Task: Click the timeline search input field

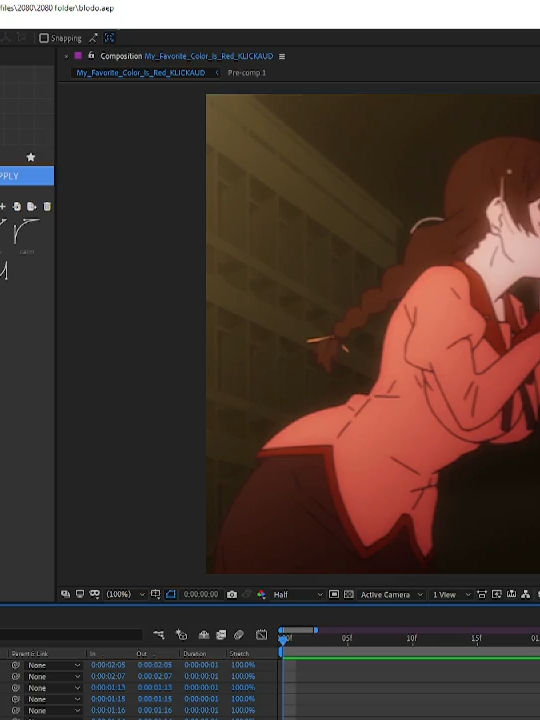Action: pyautogui.click(x=71, y=635)
